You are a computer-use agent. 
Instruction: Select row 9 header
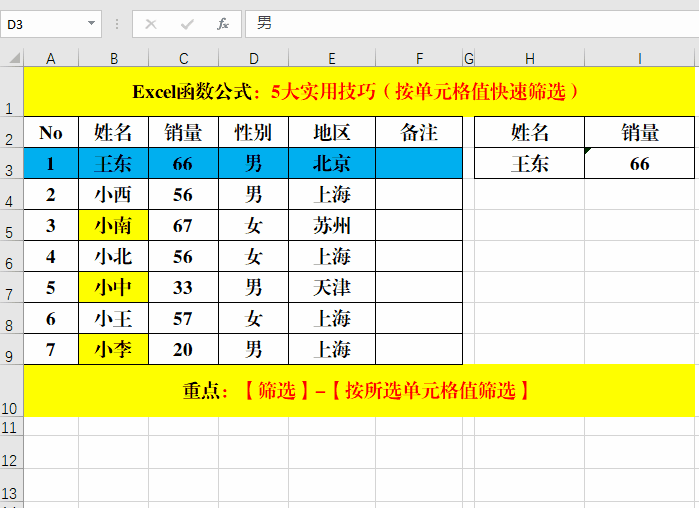11,349
